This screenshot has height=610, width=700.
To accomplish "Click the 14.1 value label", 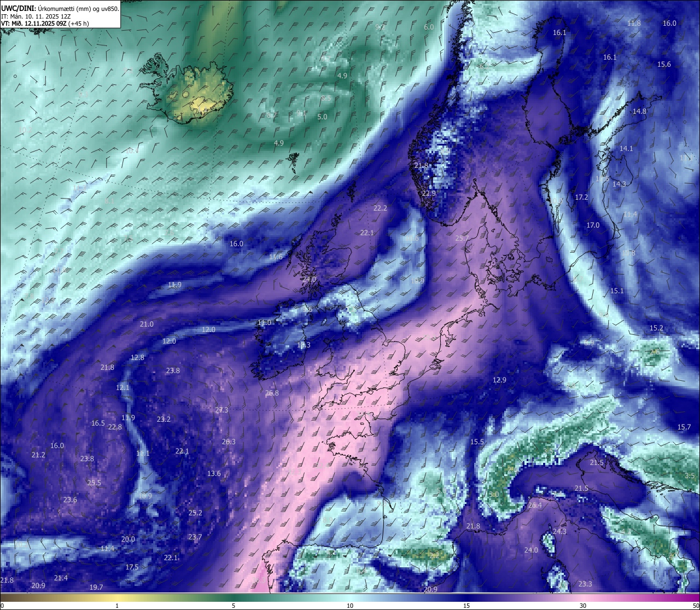I will click(x=626, y=149).
